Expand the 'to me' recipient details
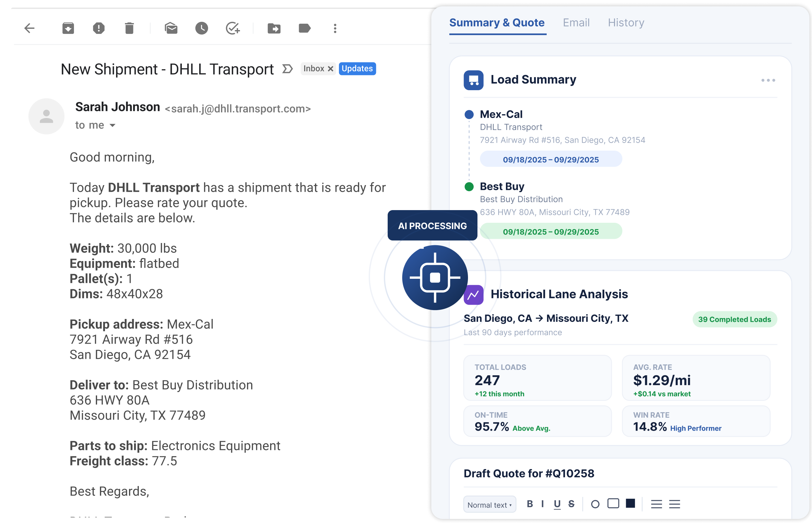This screenshot has width=812, height=524. click(x=112, y=126)
